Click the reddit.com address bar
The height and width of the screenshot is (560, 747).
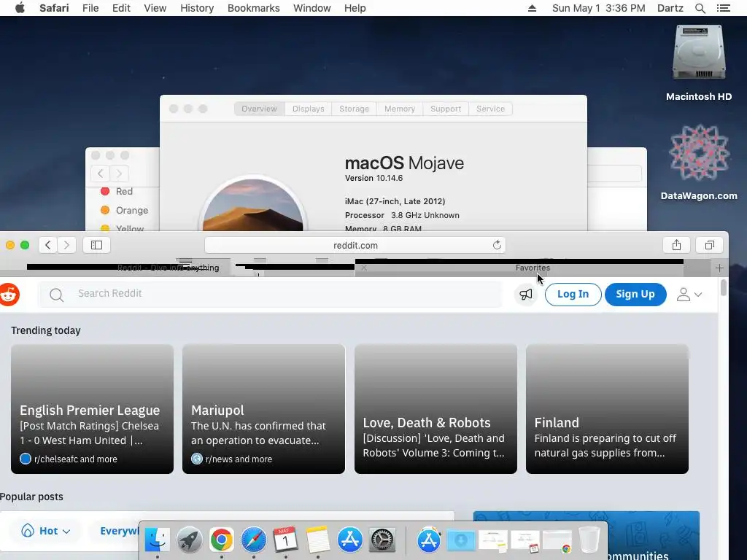pos(355,245)
